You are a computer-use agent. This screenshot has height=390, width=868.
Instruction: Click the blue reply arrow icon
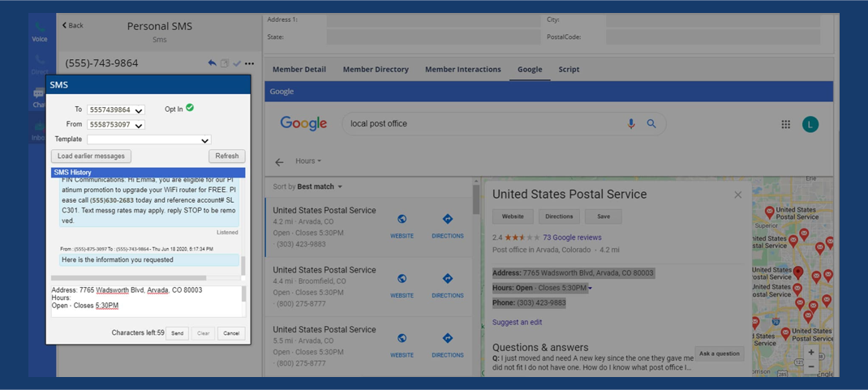coord(212,63)
